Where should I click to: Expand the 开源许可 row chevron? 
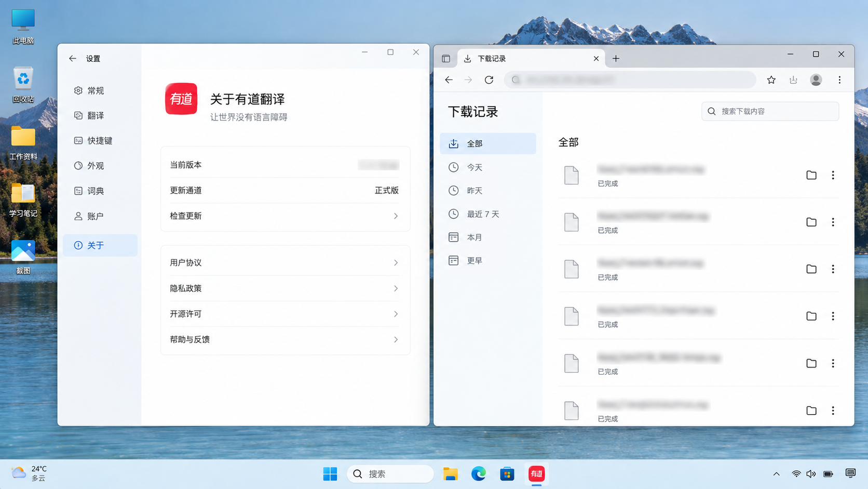(x=396, y=314)
